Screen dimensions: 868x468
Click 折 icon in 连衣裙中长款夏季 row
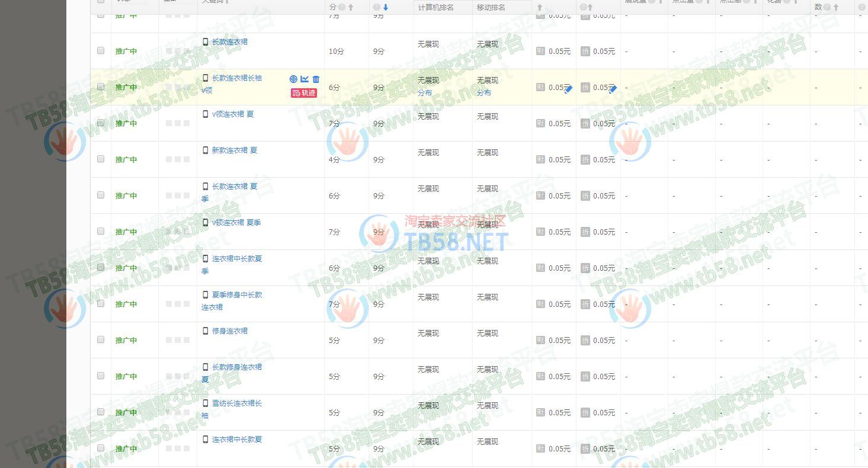point(585,268)
